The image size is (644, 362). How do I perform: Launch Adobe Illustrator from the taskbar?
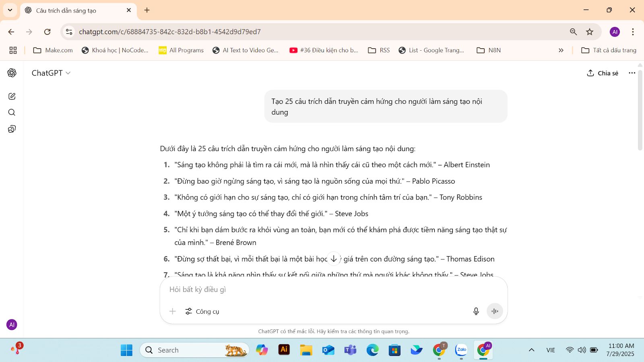[284, 350]
